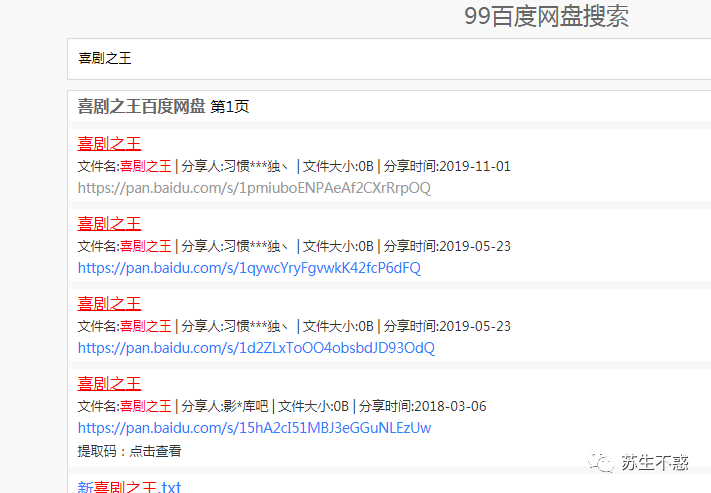The image size is (711, 493).
Task: Open the 新喜剧之王.txt result
Action: (x=129, y=487)
